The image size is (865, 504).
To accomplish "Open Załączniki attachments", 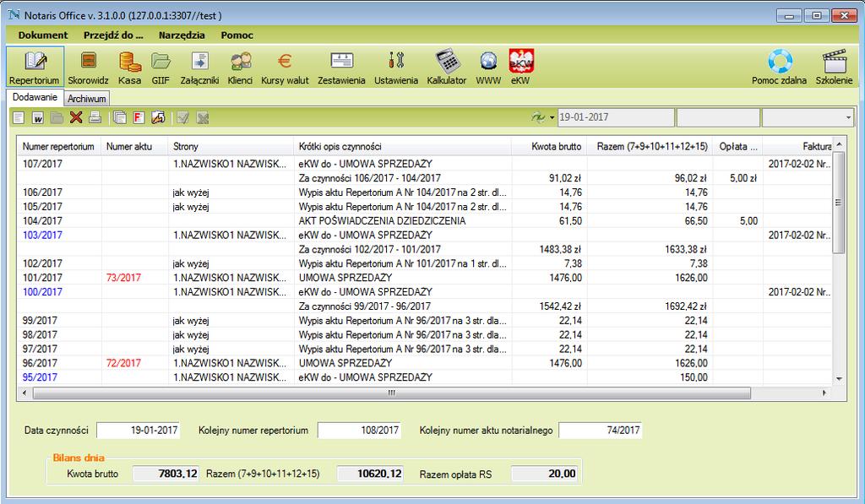I will tap(199, 67).
